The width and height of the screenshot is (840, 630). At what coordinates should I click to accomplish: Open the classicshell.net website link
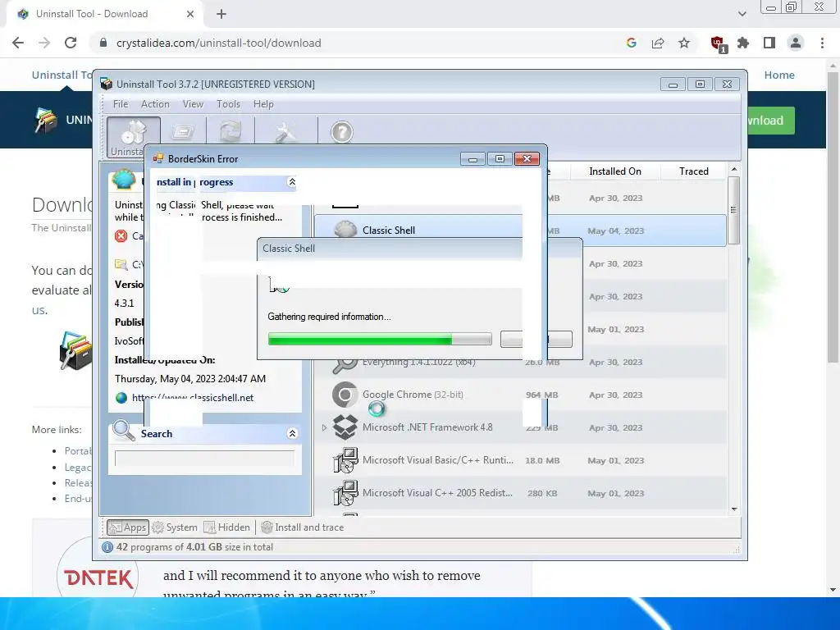(x=193, y=398)
